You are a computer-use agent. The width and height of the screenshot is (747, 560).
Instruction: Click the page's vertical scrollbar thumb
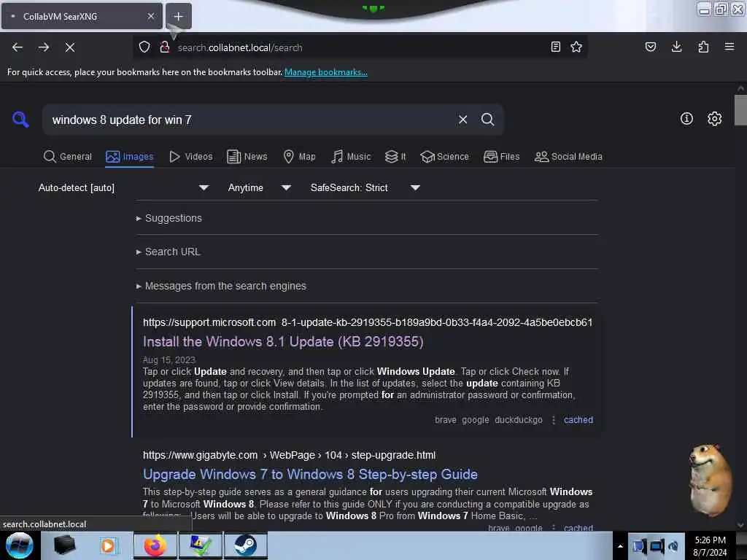click(740, 110)
